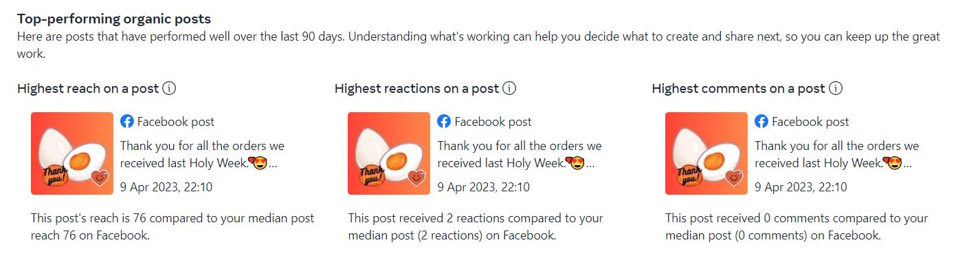Click Holy Week caption text in reactions card
Screen dimensions: 980x267
click(520, 154)
